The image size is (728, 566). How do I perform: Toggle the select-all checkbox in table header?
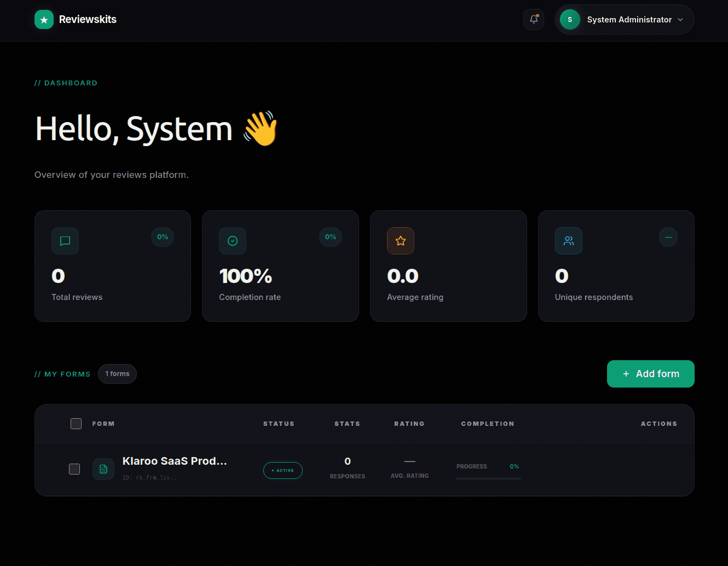[x=76, y=424]
